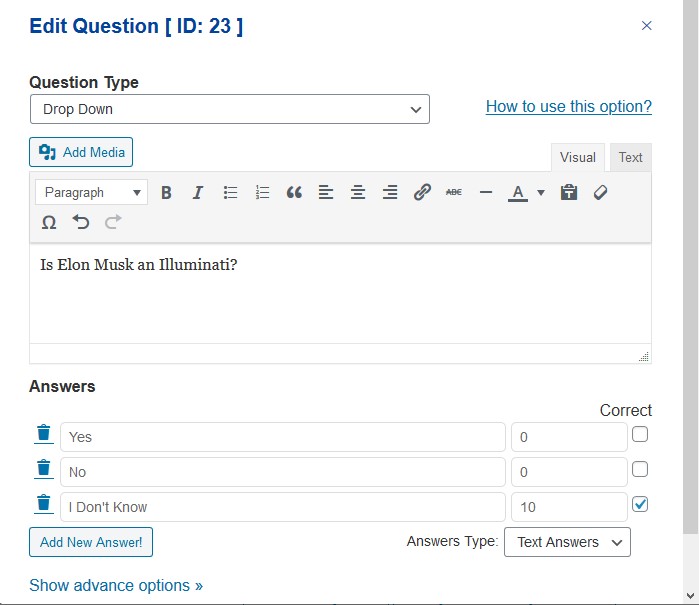This screenshot has height=605, width=699.
Task: Align text left
Action: pyautogui.click(x=326, y=193)
